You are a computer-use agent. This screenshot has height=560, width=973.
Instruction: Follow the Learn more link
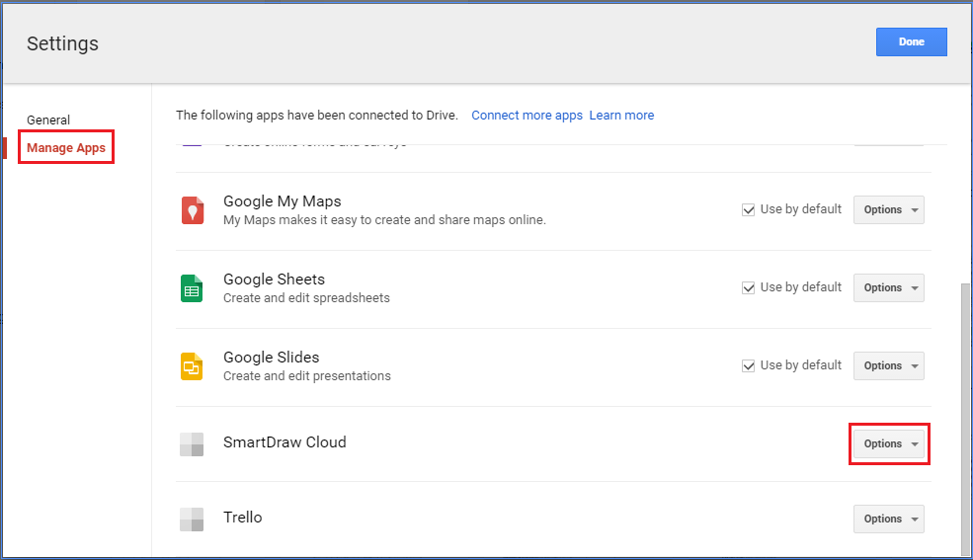tap(621, 116)
